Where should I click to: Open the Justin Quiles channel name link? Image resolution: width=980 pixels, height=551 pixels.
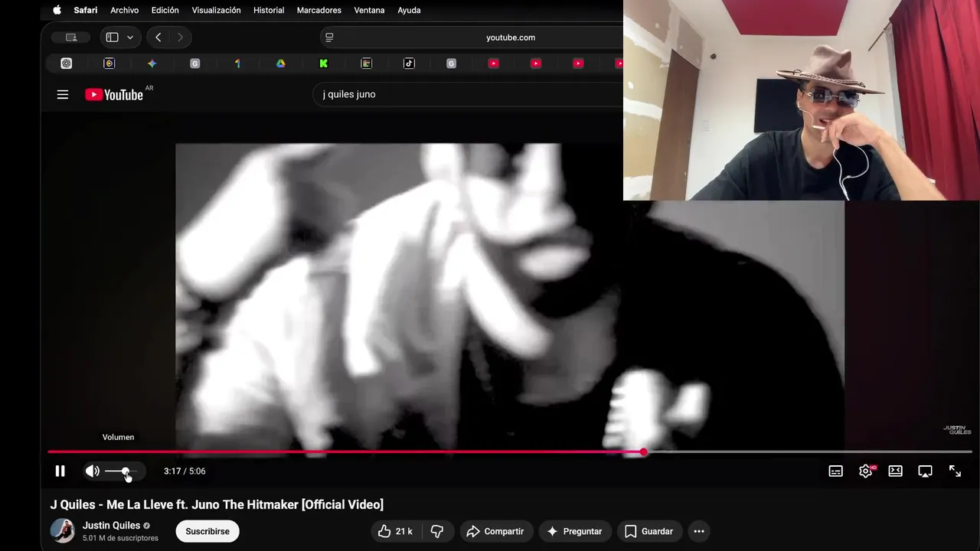[112, 525]
